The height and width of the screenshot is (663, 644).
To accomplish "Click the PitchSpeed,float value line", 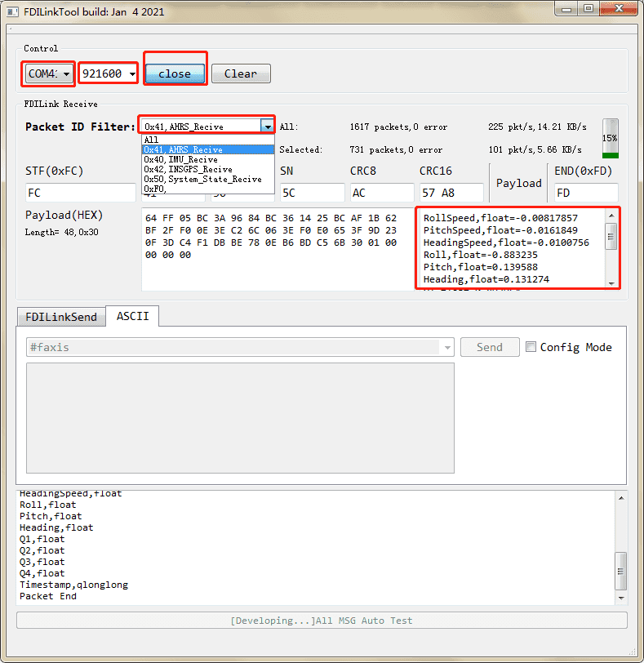I will (x=500, y=230).
